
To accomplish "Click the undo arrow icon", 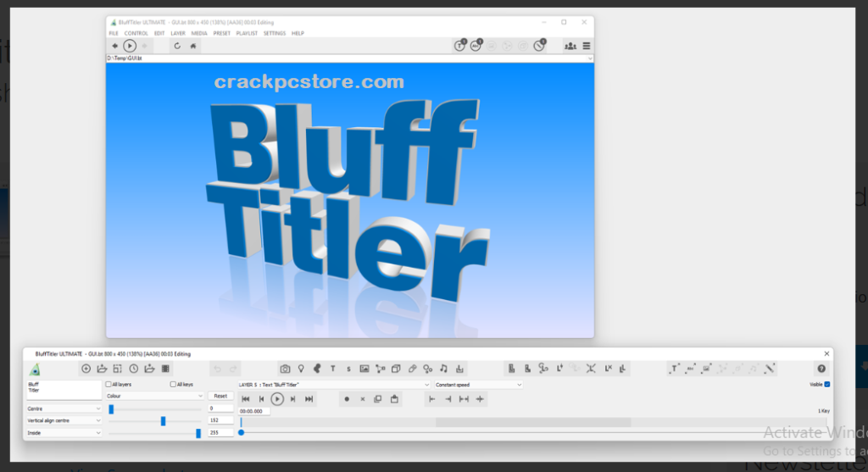I will tap(217, 369).
